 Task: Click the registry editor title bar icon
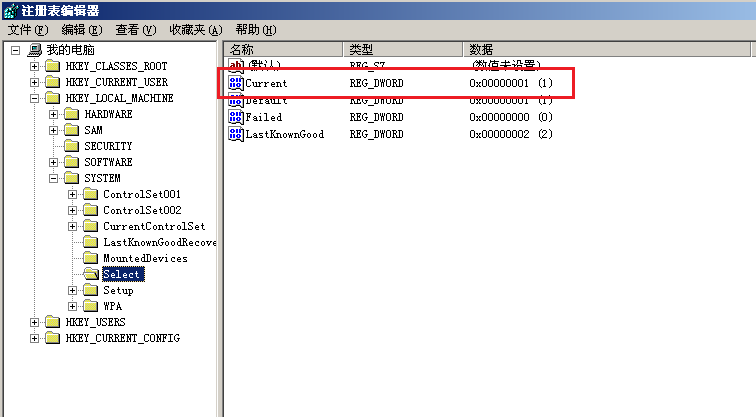11,10
